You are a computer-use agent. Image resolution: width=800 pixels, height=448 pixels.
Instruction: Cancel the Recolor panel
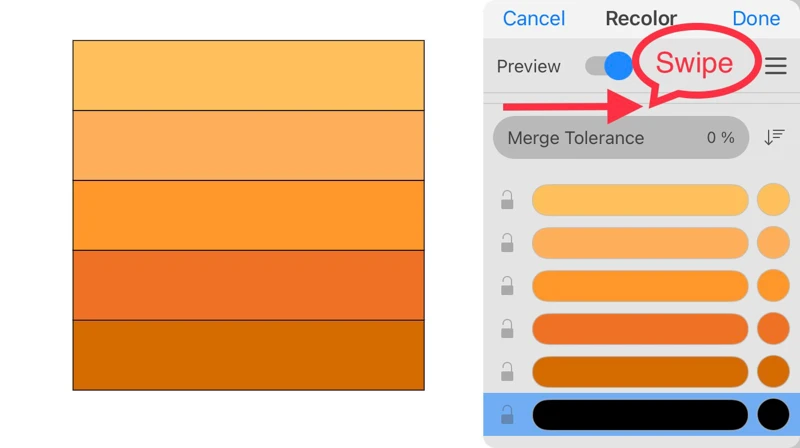pos(534,18)
